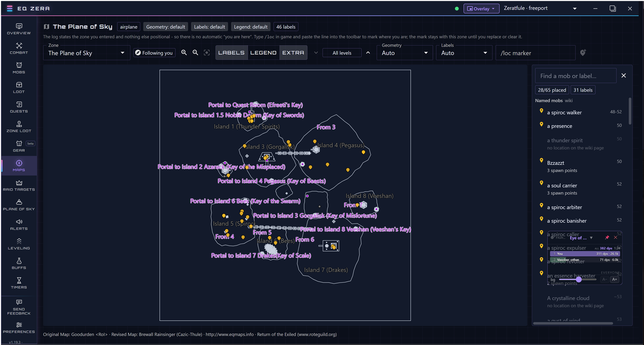
Task: Pin the DPS overlay widget
Action: (x=607, y=237)
